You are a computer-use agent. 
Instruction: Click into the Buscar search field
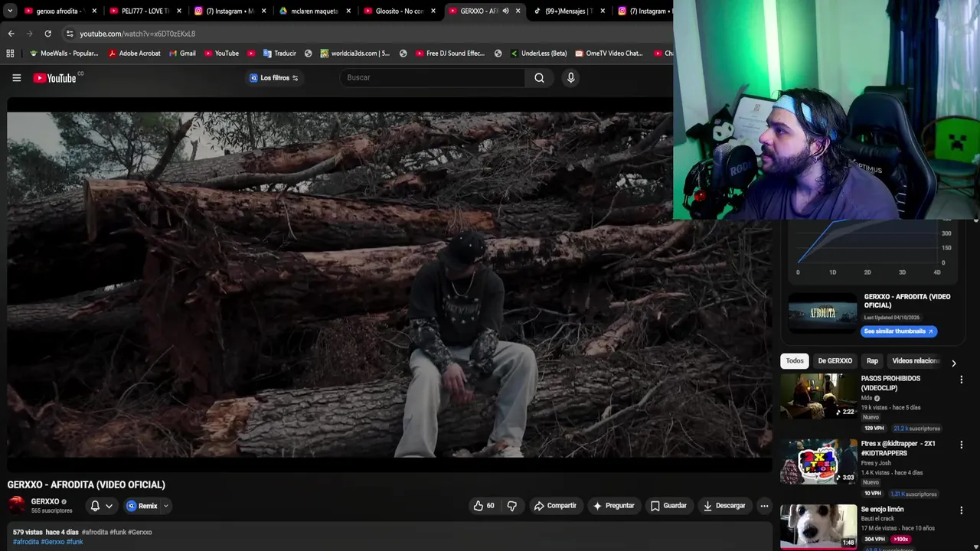433,77
